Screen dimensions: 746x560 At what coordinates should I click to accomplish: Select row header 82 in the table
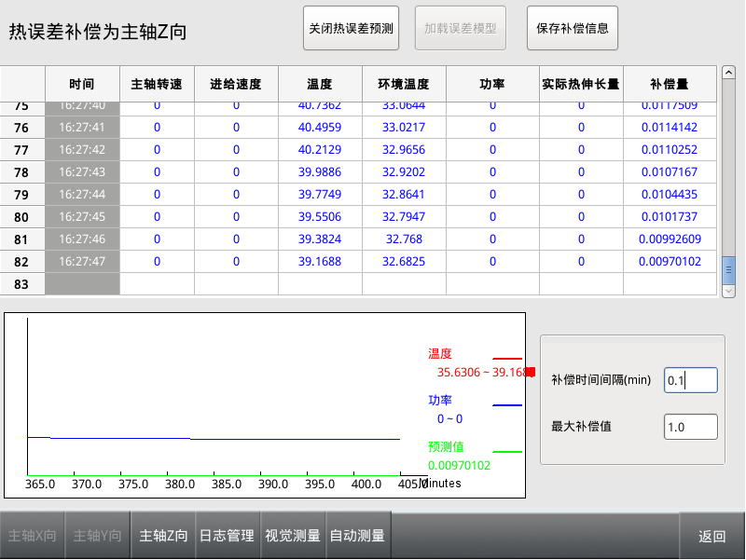(x=22, y=262)
